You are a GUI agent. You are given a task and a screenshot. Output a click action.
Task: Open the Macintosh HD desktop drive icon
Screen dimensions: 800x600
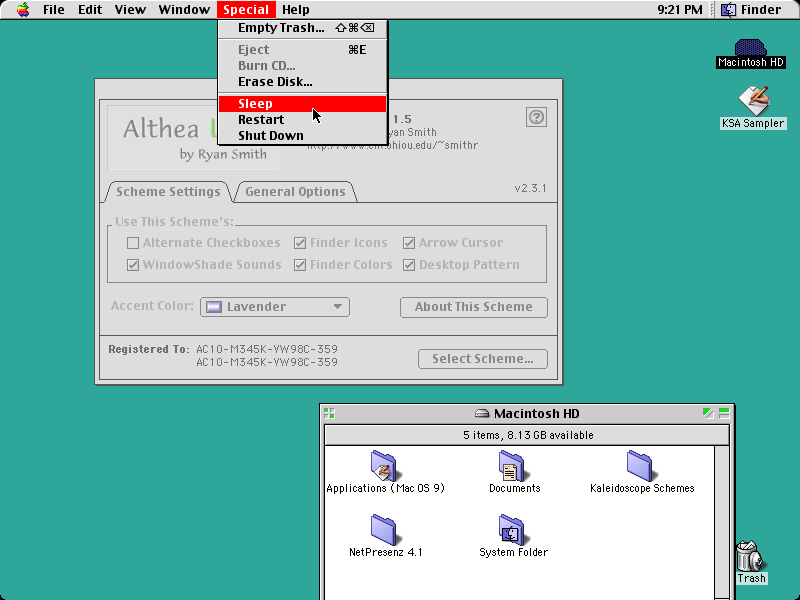751,48
